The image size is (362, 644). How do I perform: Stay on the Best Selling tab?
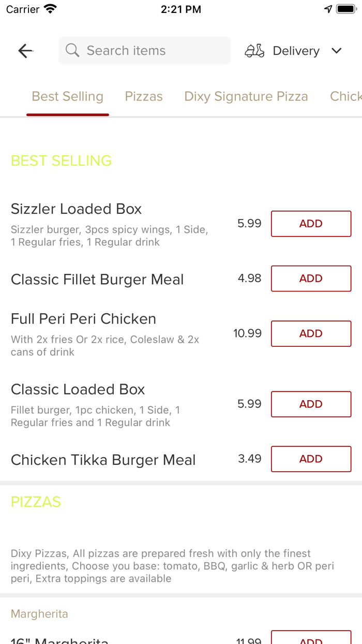(x=67, y=96)
